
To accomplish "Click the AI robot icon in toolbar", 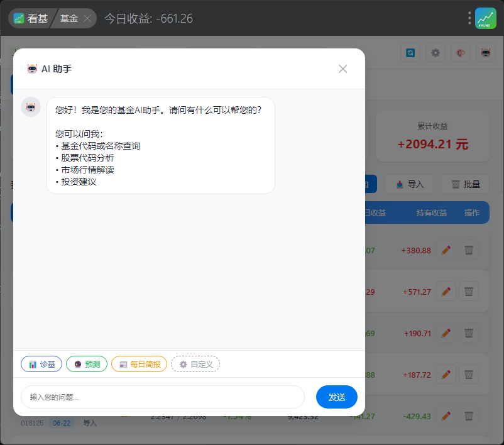I will tap(486, 52).
